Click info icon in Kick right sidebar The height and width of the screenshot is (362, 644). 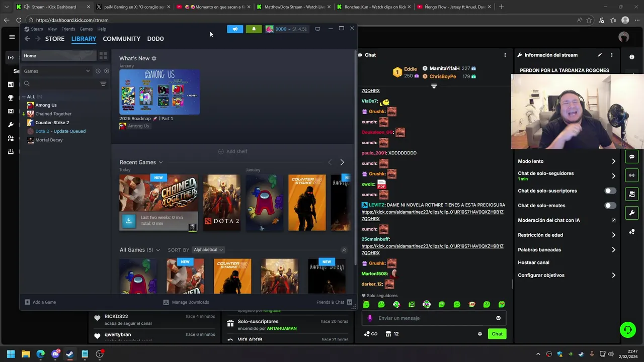[632, 57]
